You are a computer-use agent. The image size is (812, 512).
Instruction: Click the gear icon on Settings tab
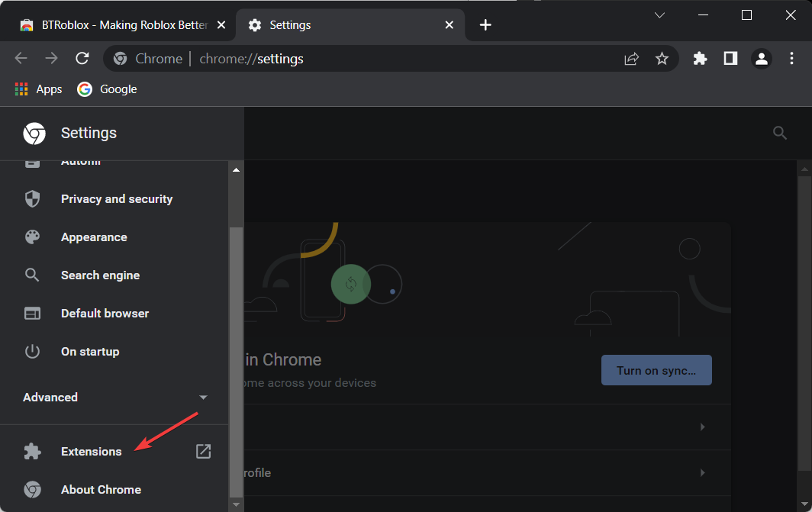[255, 25]
